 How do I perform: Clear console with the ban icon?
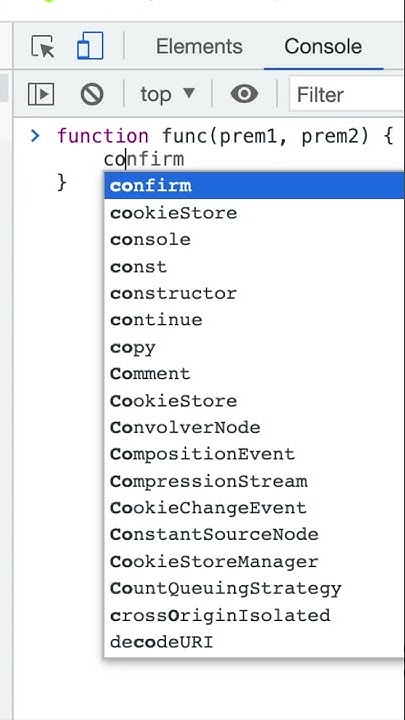(x=92, y=95)
